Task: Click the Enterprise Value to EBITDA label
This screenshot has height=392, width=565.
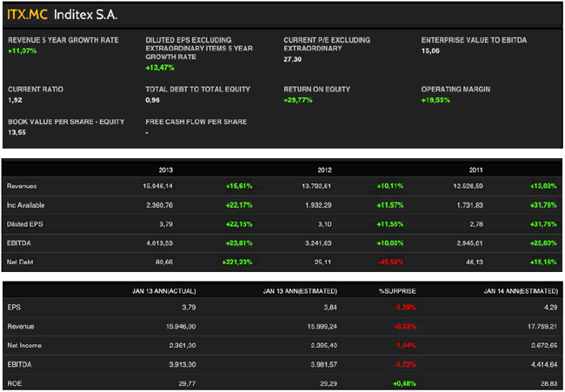Action: (x=474, y=40)
